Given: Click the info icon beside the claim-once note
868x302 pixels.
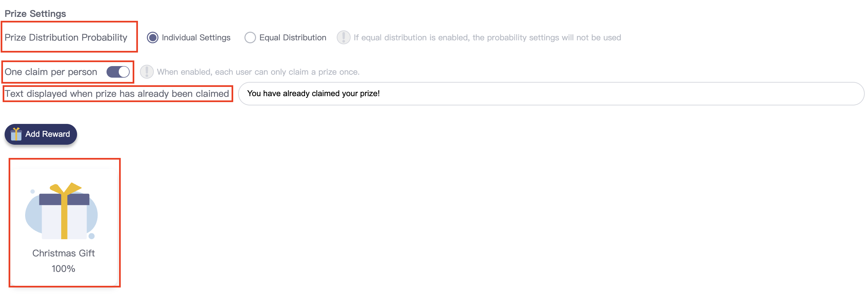Looking at the screenshot, I should pos(147,72).
